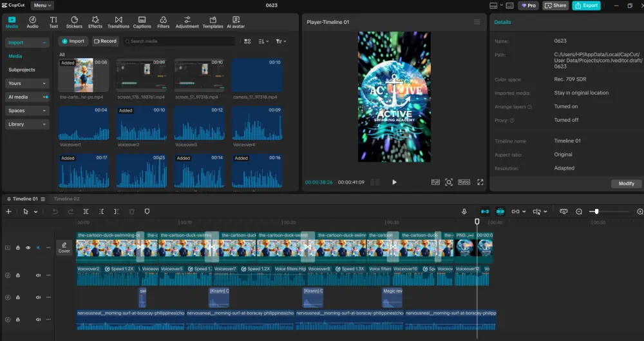Screen dimensions: 644x341
Task: Open the media sort dropdown
Action: click(x=263, y=41)
